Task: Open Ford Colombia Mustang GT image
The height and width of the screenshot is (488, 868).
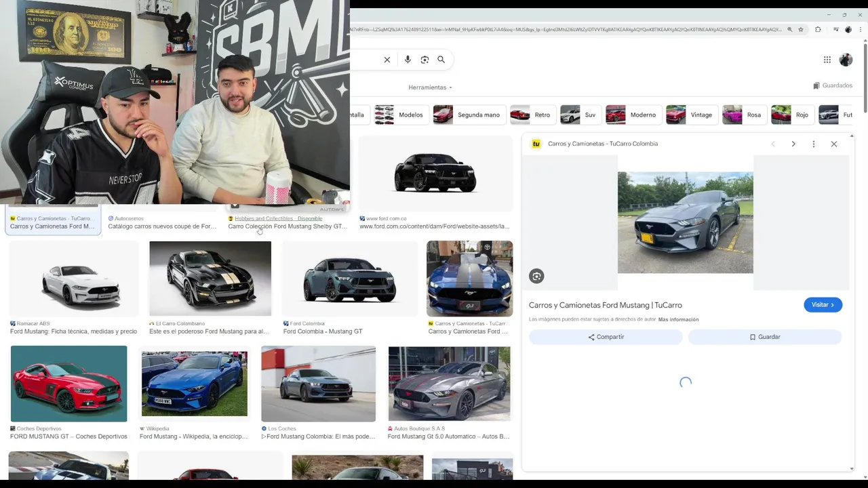Action: [349, 279]
